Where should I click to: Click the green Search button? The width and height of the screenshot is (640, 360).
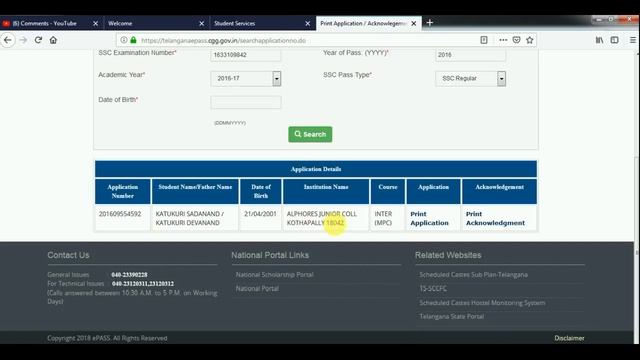coord(310,134)
